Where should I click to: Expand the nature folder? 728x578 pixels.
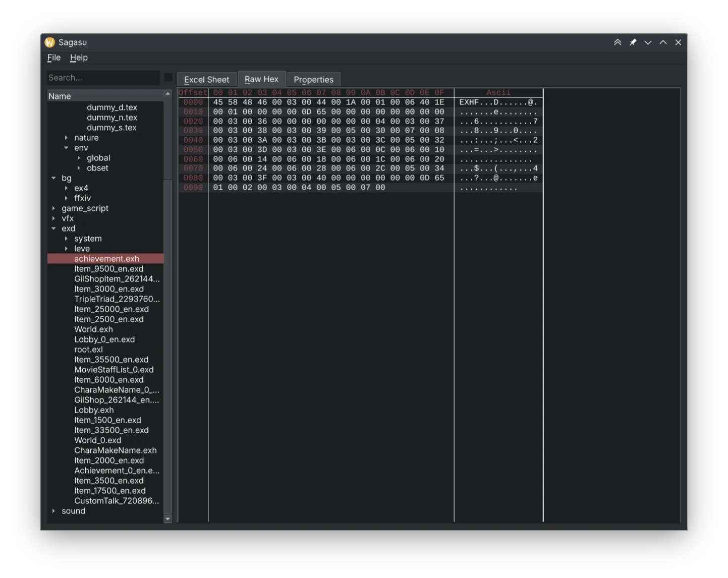66,138
